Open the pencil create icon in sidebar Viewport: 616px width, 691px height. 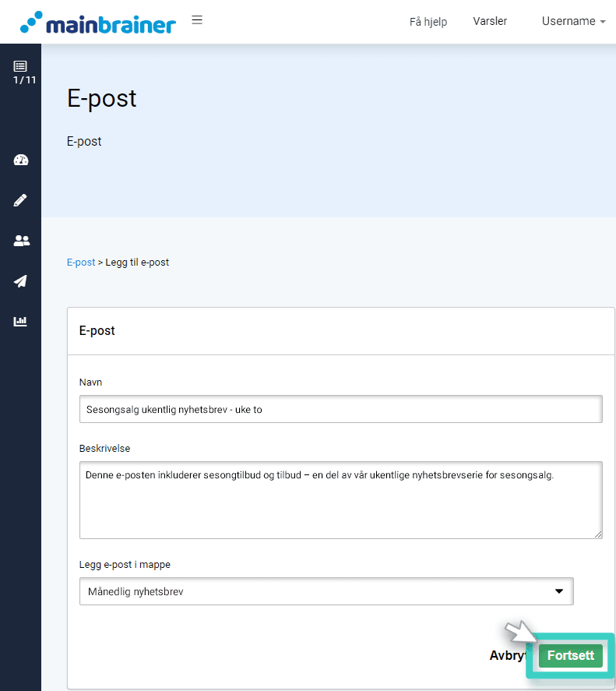tap(20, 200)
